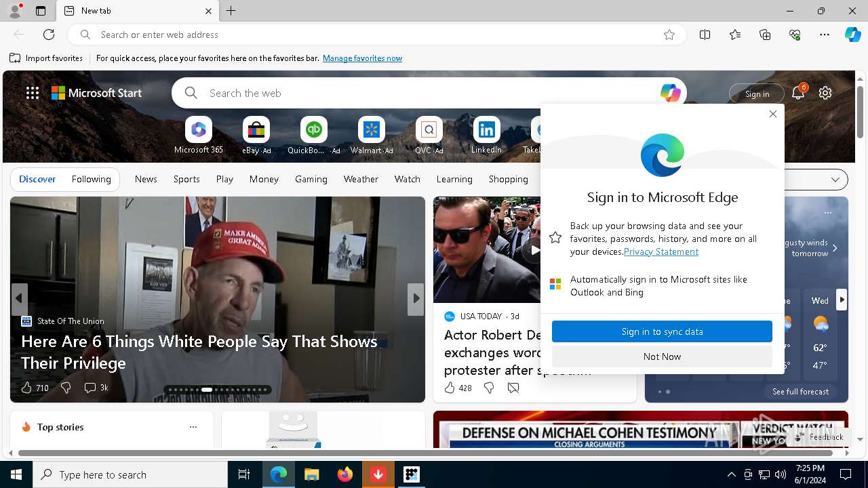Click Manage favorites now link
The width and height of the screenshot is (868, 488).
pos(362,58)
